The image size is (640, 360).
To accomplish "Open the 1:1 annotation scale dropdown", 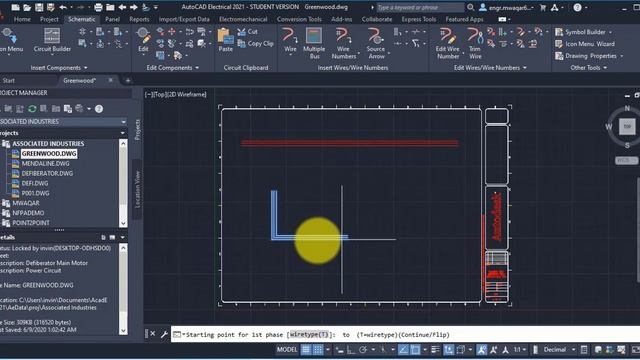I will click(x=519, y=349).
